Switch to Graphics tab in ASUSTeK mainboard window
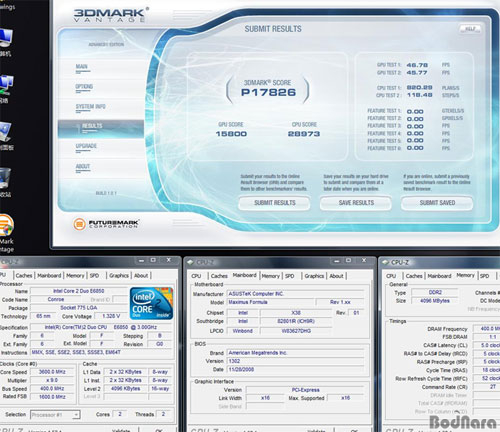 [314, 276]
